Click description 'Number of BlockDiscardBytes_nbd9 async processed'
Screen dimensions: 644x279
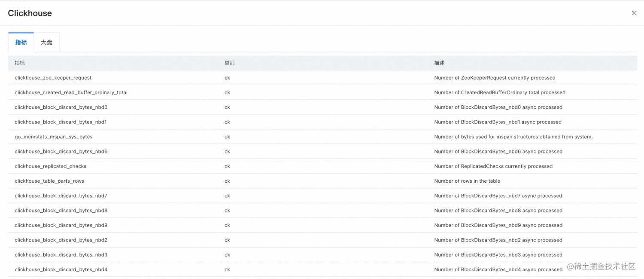[x=498, y=225]
